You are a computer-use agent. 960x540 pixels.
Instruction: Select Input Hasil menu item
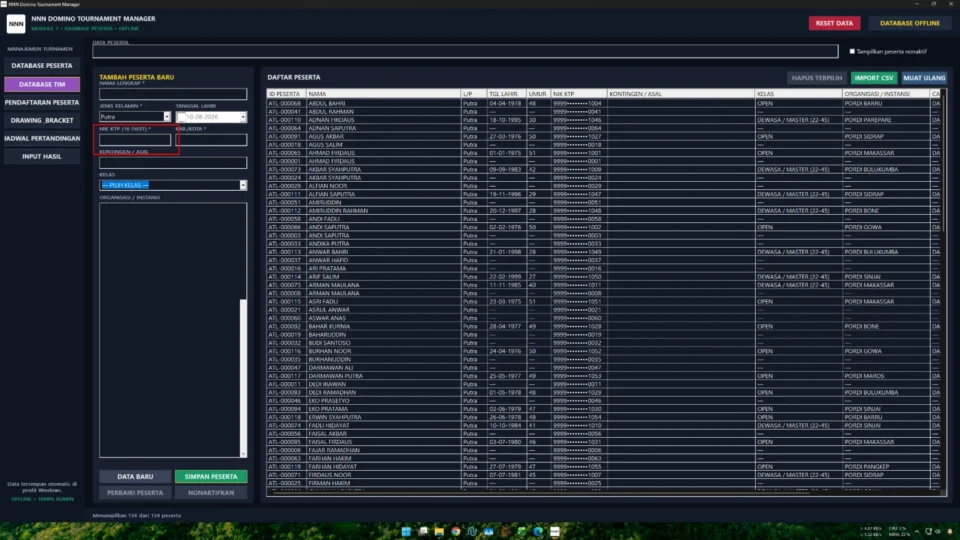click(x=42, y=157)
